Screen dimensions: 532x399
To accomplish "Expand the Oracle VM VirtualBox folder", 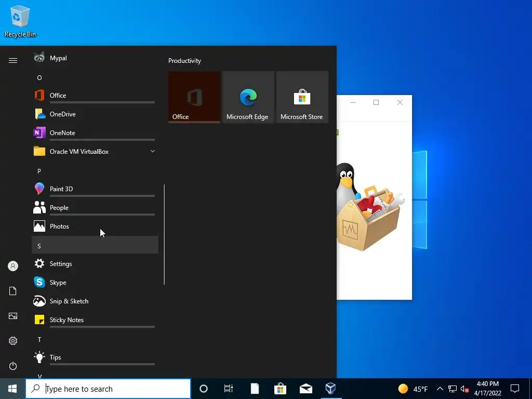I will pyautogui.click(x=95, y=151).
